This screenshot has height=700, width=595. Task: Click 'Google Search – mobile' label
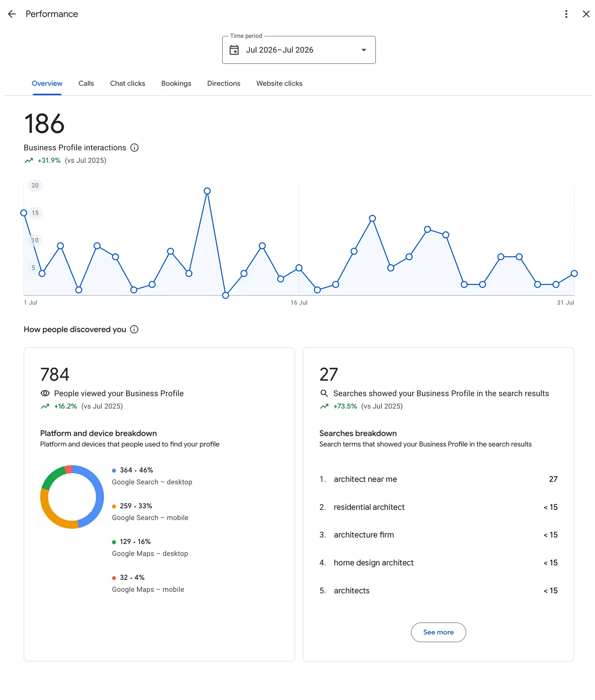click(x=150, y=518)
